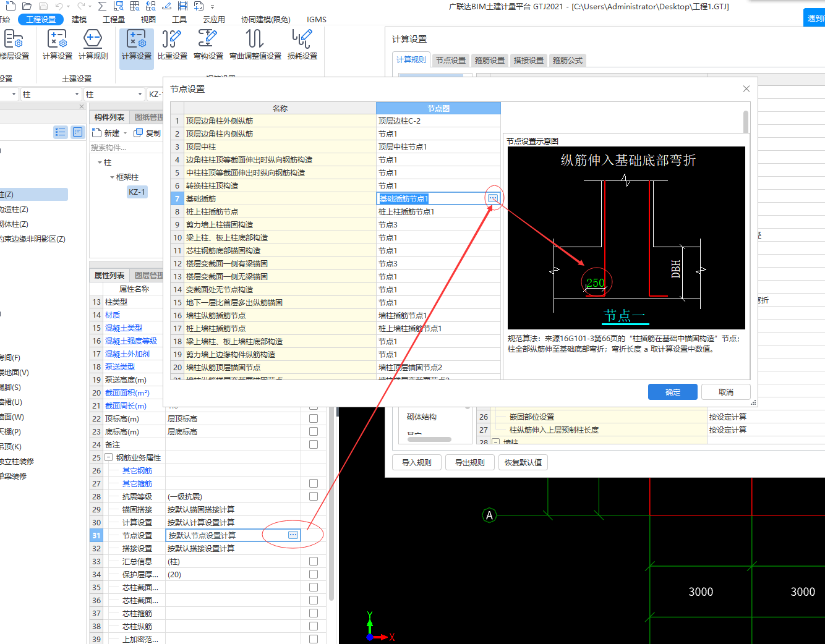Open the 云应用 ribbon menu
This screenshot has width=825, height=644.
pyautogui.click(x=214, y=20)
